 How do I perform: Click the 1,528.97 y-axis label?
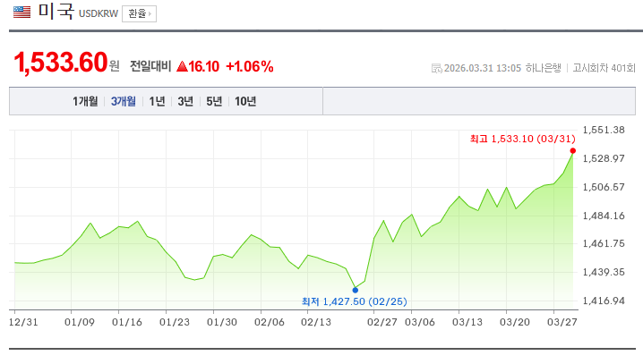(604, 158)
